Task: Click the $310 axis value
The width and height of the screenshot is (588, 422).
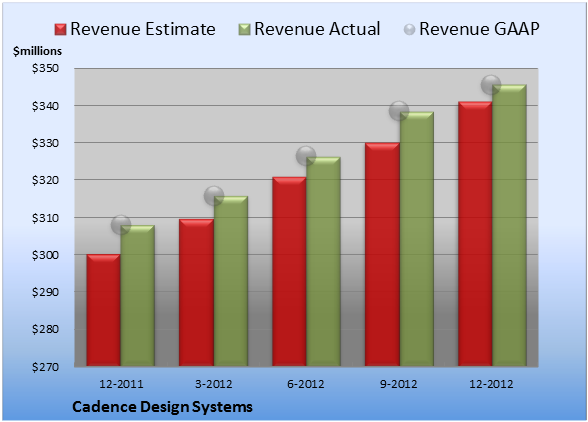Action: [x=45, y=218]
